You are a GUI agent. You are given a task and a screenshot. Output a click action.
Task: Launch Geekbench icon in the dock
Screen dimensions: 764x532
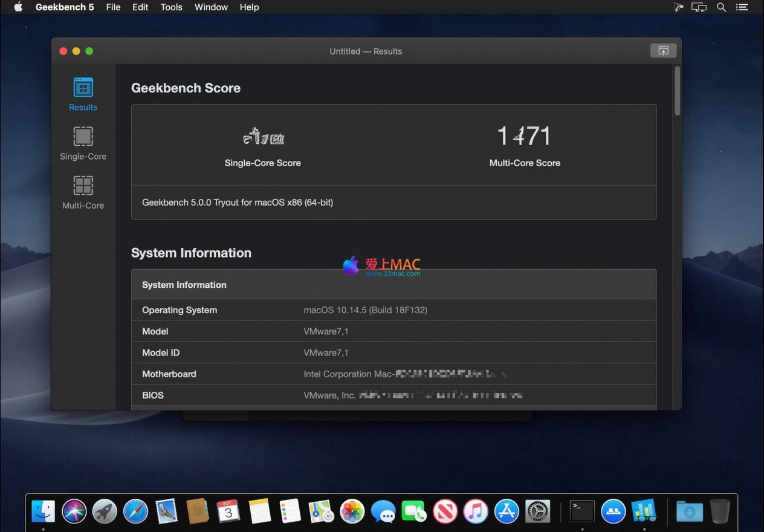coord(644,511)
